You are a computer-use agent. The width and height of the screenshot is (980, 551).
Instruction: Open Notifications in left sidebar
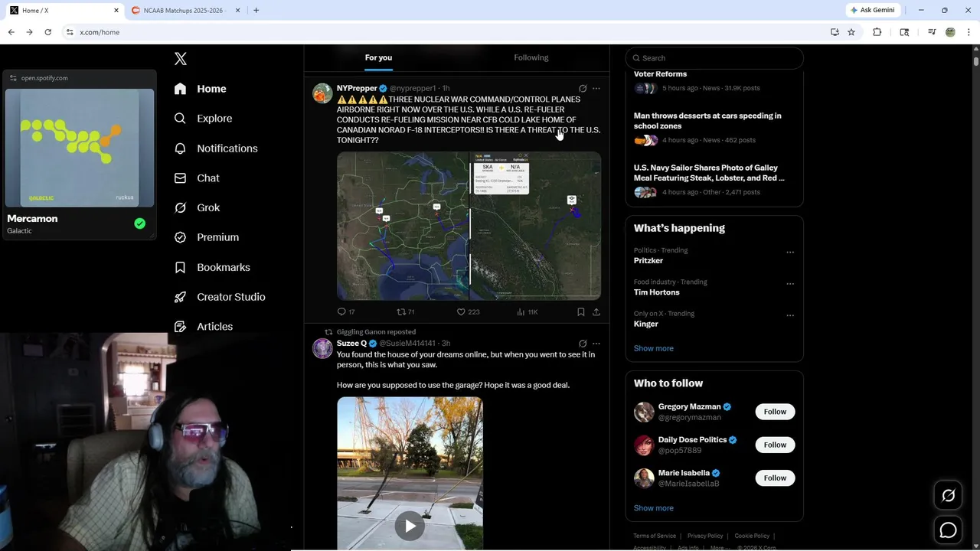pos(216,148)
